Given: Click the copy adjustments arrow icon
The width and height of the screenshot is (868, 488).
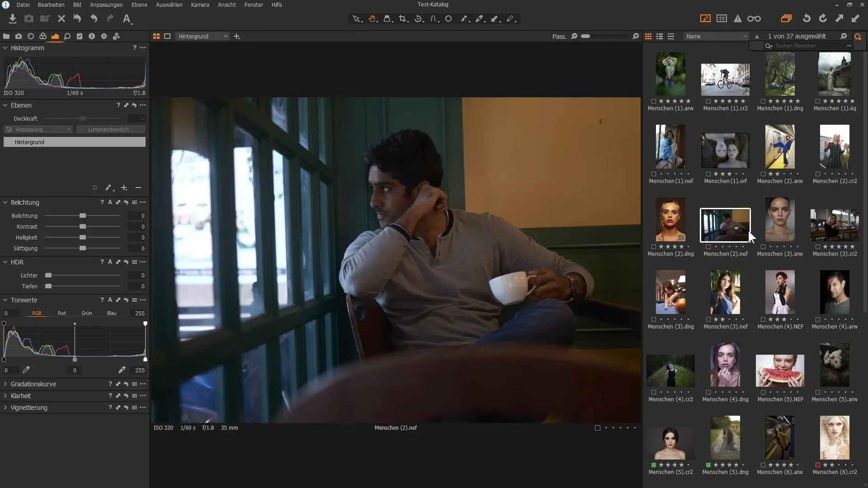Looking at the screenshot, I should click(x=839, y=19).
